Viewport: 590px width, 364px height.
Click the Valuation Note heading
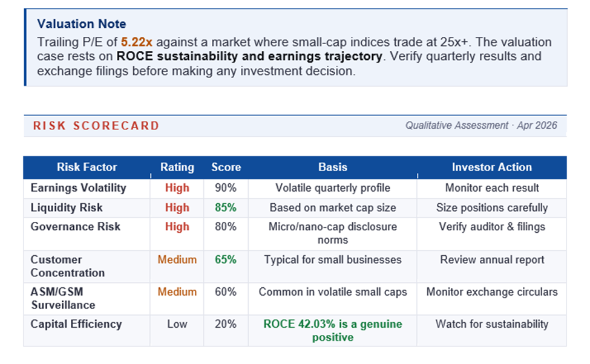point(82,24)
